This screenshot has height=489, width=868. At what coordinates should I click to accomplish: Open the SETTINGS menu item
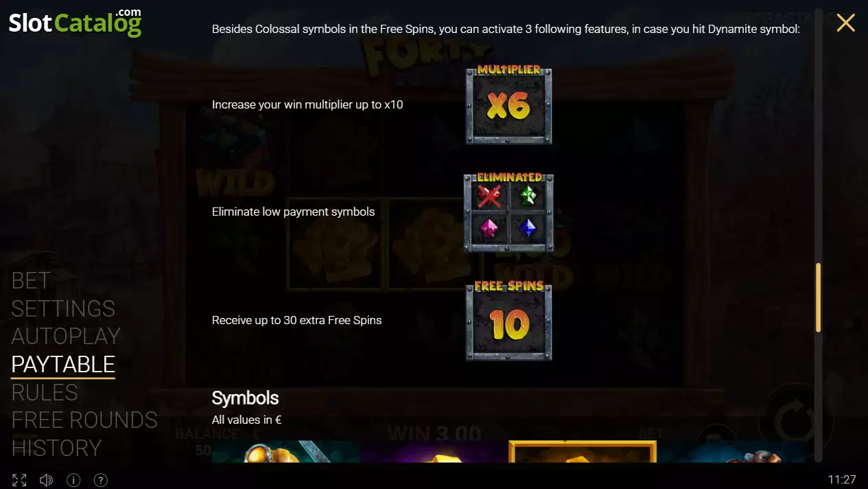coord(63,308)
